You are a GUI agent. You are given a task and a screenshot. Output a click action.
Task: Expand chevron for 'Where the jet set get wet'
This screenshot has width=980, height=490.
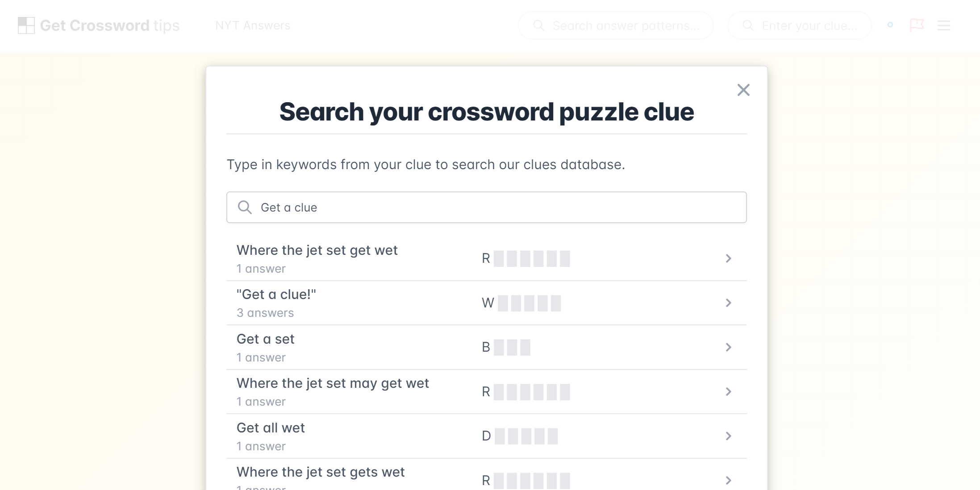[728, 258]
